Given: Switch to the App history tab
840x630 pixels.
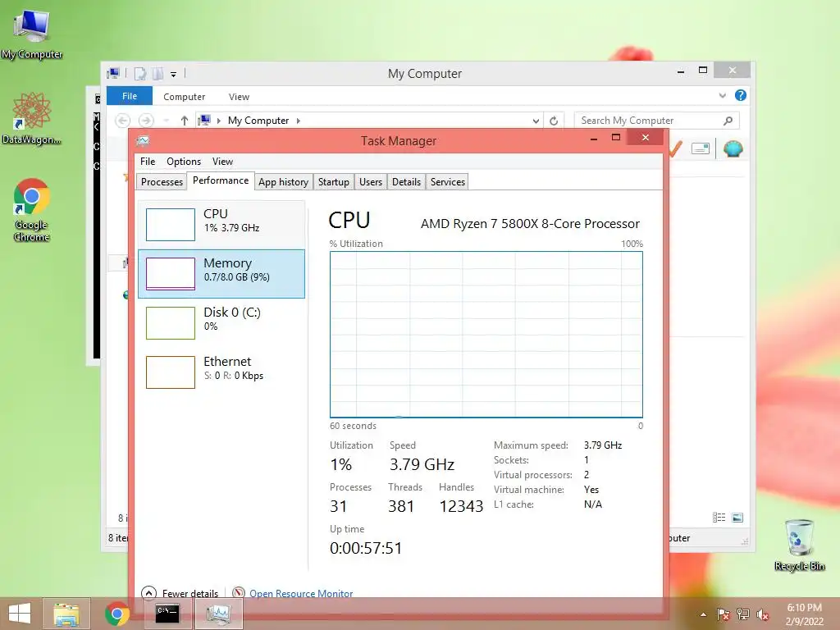Looking at the screenshot, I should 283,181.
